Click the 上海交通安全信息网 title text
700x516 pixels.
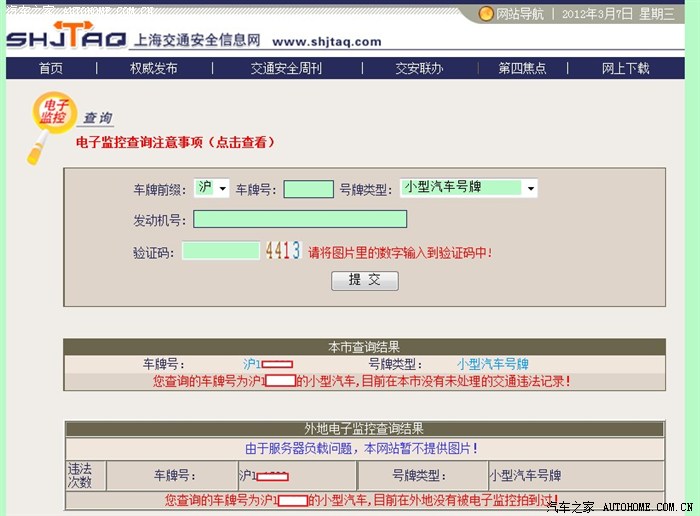pos(197,40)
